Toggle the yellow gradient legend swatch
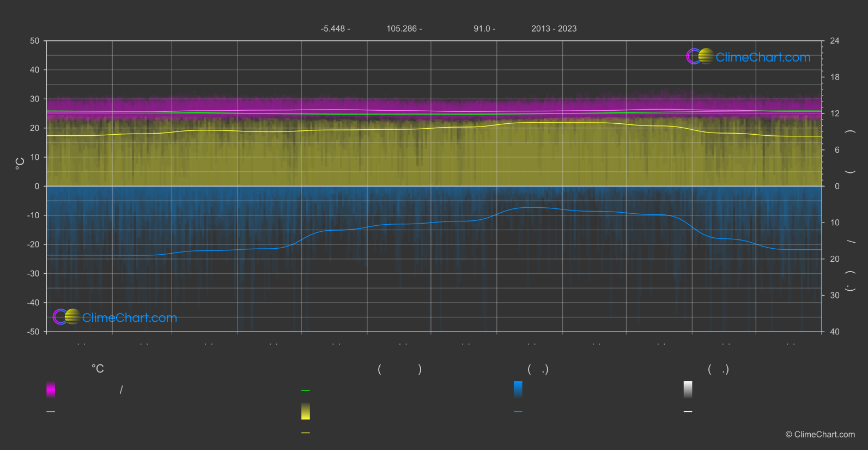The image size is (868, 450). click(306, 411)
